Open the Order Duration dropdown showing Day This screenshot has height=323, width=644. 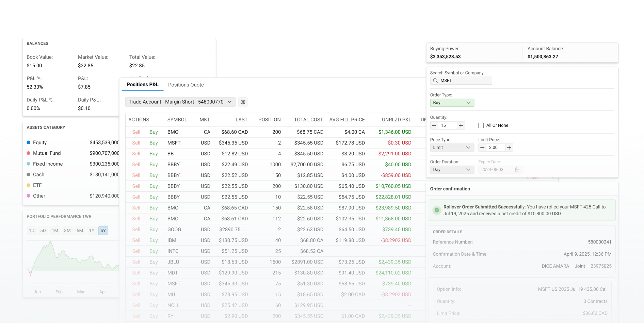click(452, 169)
